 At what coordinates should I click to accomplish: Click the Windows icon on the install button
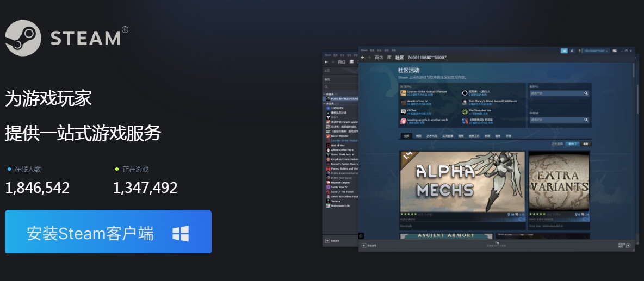pos(181,234)
